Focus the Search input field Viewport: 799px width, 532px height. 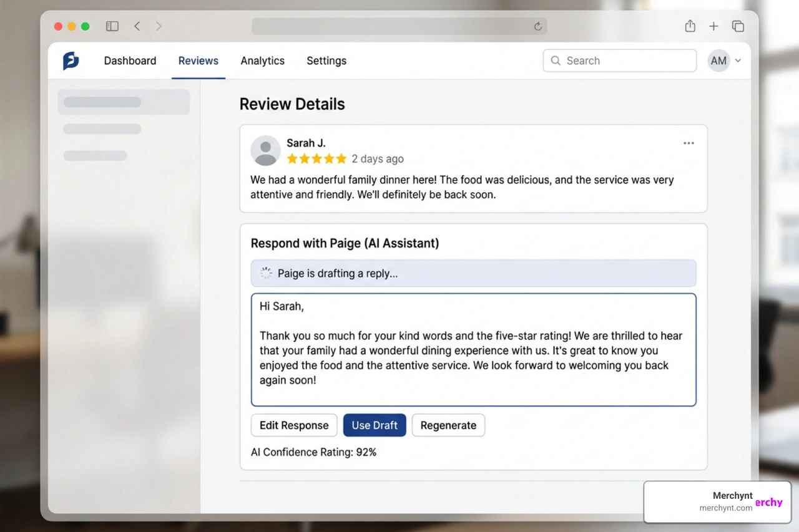pyautogui.click(x=620, y=60)
